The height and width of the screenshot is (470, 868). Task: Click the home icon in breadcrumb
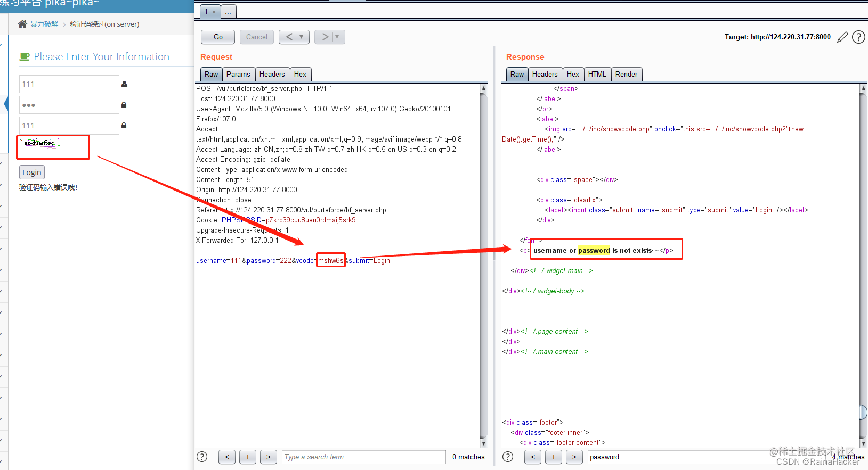click(x=22, y=24)
